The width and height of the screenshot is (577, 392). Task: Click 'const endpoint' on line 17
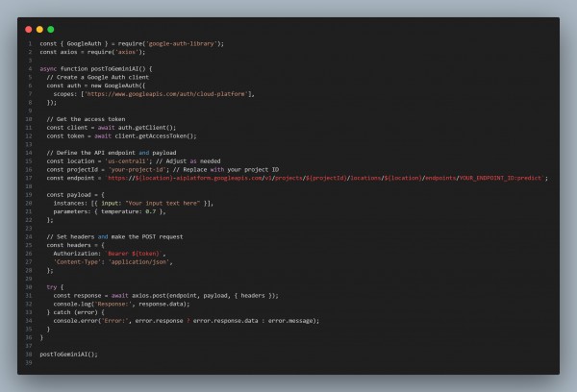(x=70, y=178)
